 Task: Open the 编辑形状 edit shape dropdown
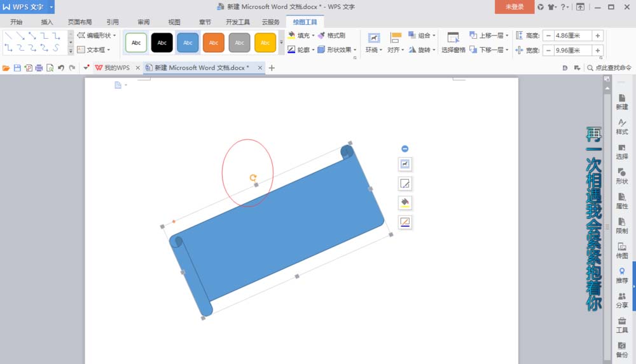(x=97, y=36)
